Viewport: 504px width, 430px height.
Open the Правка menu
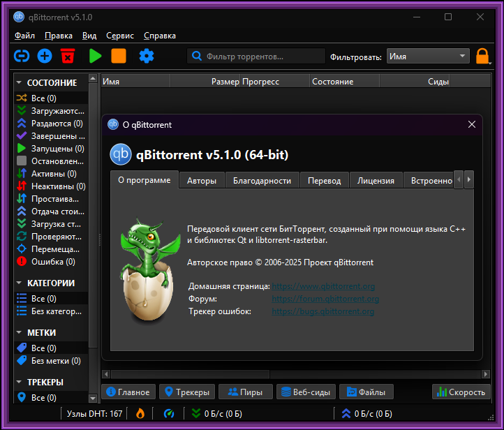59,36
